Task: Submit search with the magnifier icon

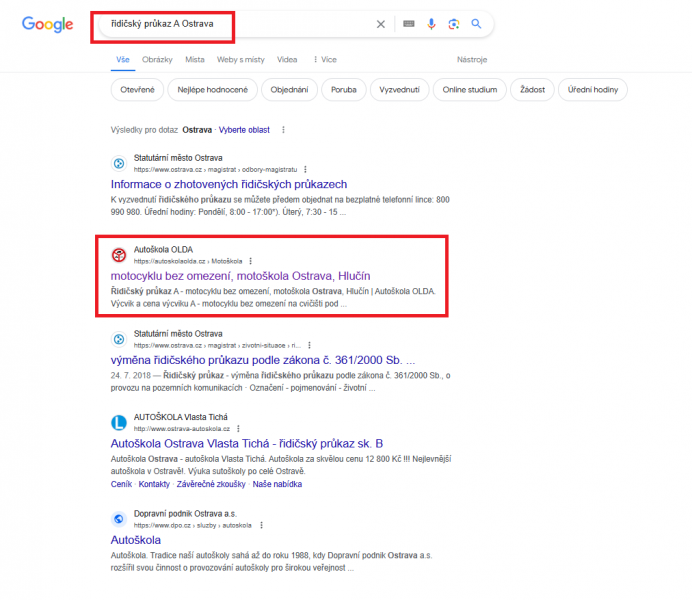Action: 476,24
